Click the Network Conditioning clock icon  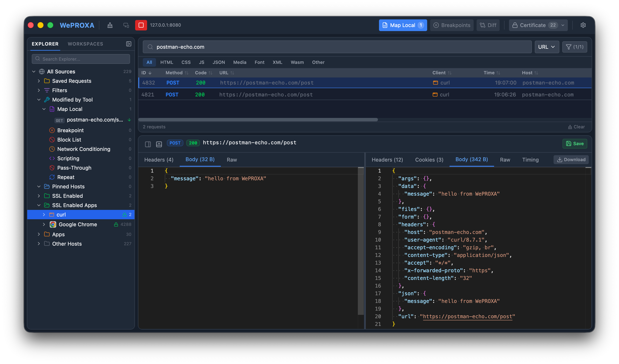[52, 149]
